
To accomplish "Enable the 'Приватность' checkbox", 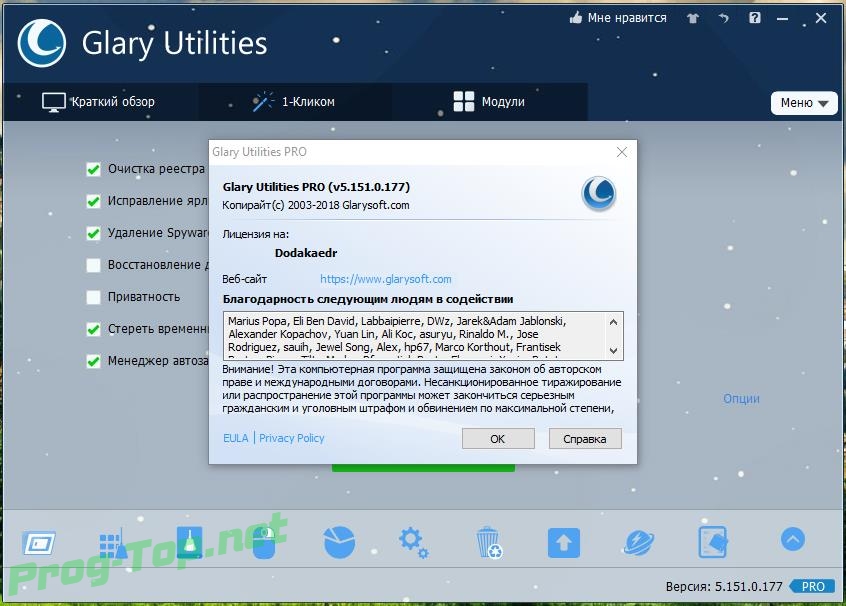I will click(x=93, y=297).
